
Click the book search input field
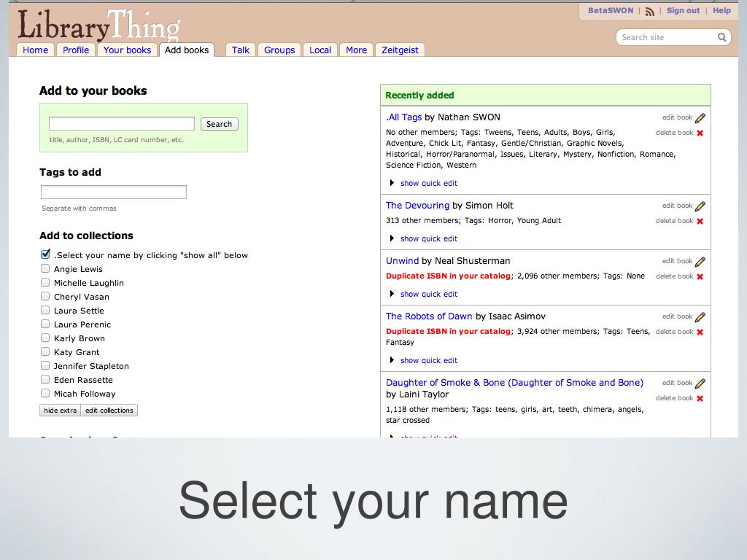[122, 124]
